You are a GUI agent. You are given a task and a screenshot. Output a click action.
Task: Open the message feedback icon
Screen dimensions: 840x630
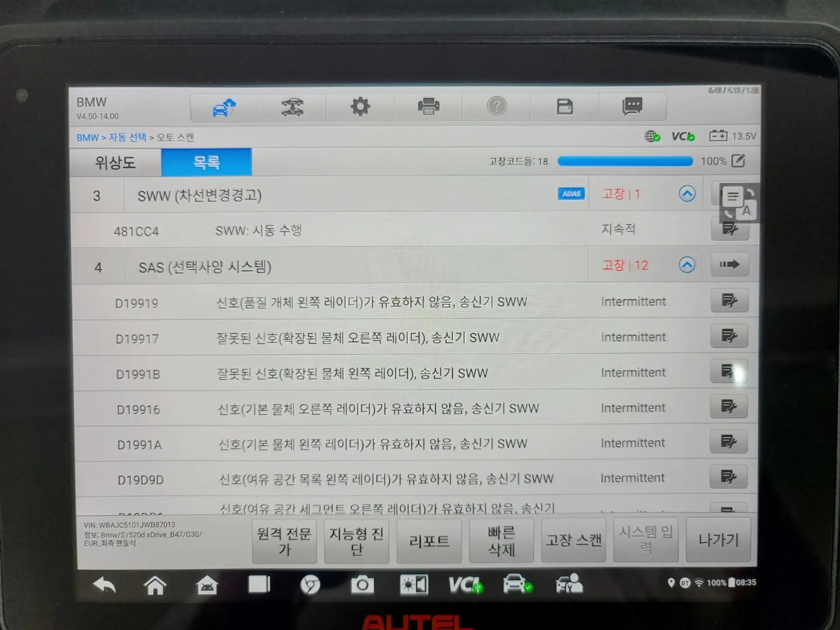click(x=632, y=106)
